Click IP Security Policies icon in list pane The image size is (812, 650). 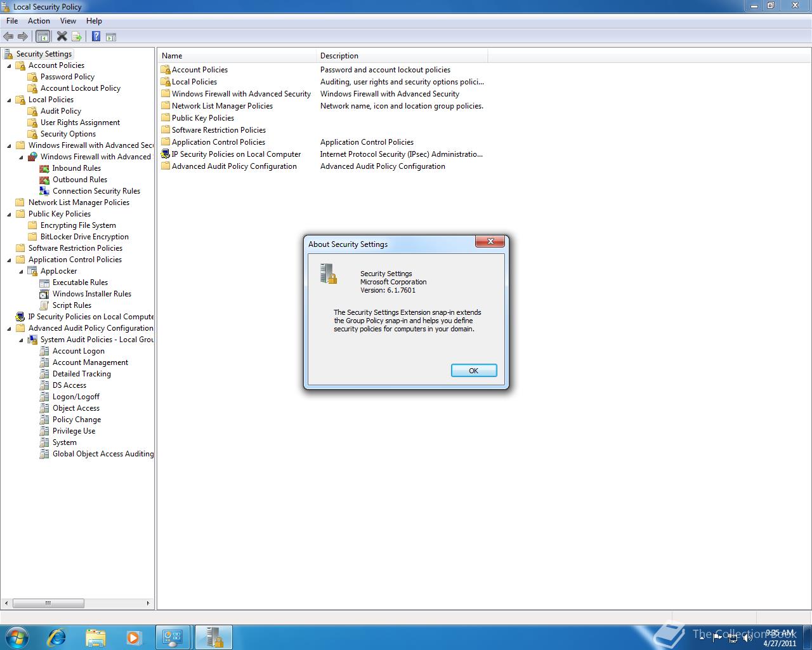(x=166, y=154)
